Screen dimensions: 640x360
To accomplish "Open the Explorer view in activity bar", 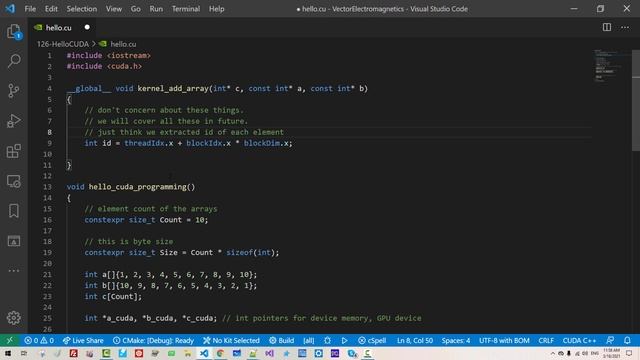I will 14,31.
